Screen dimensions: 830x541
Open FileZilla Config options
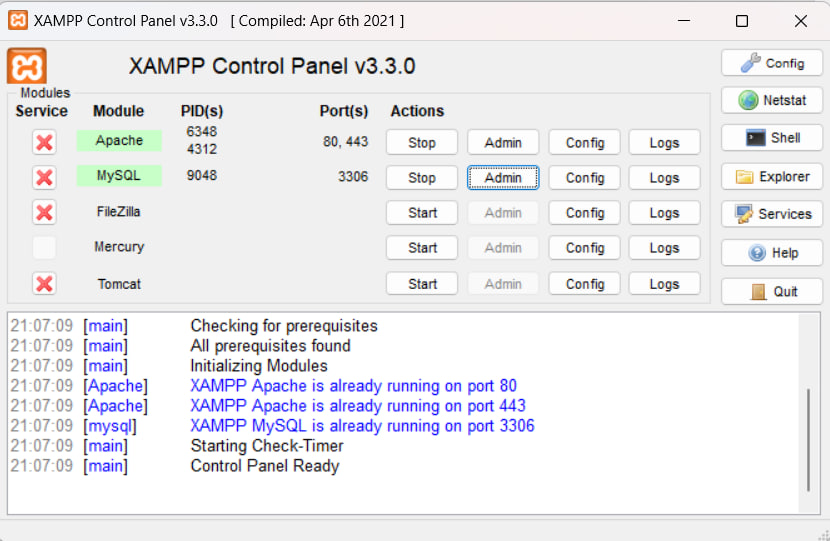[584, 212]
